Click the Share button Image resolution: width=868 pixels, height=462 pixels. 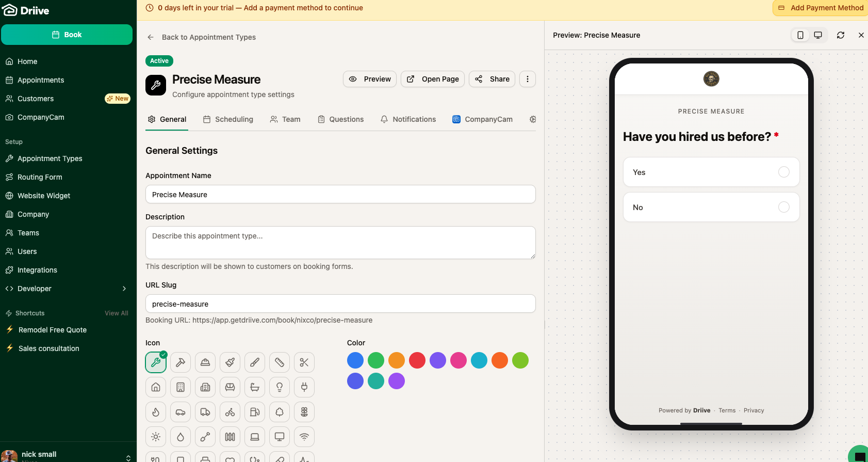[492, 79]
